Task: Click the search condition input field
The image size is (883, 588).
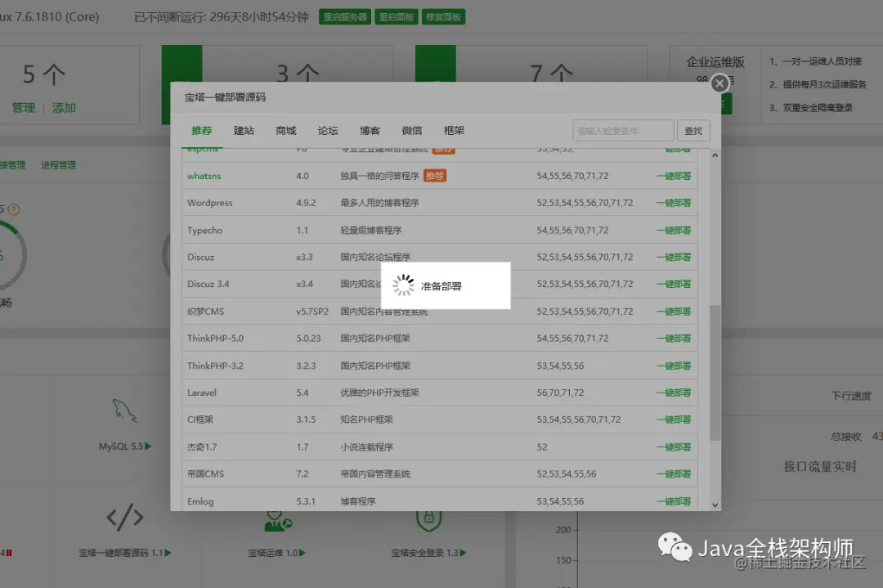Action: tap(623, 131)
